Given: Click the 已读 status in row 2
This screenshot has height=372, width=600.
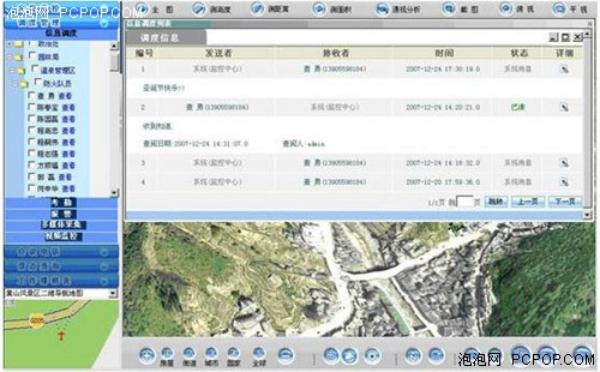Looking at the screenshot, I should (518, 107).
